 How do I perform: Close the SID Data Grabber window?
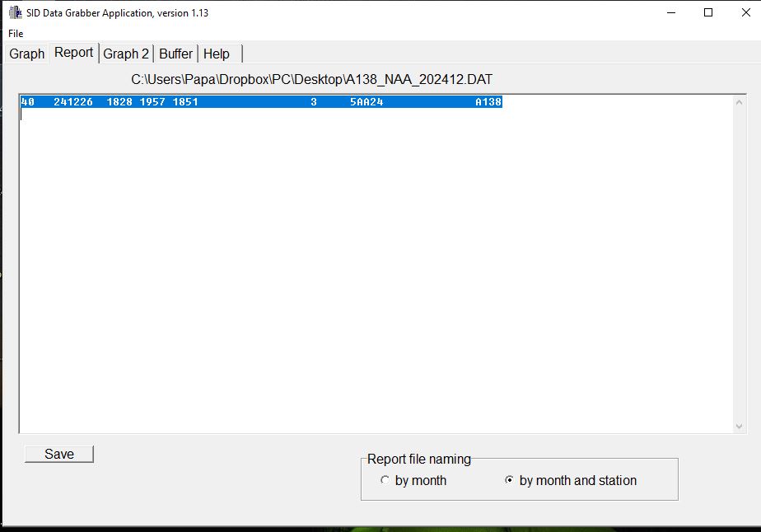tap(746, 12)
